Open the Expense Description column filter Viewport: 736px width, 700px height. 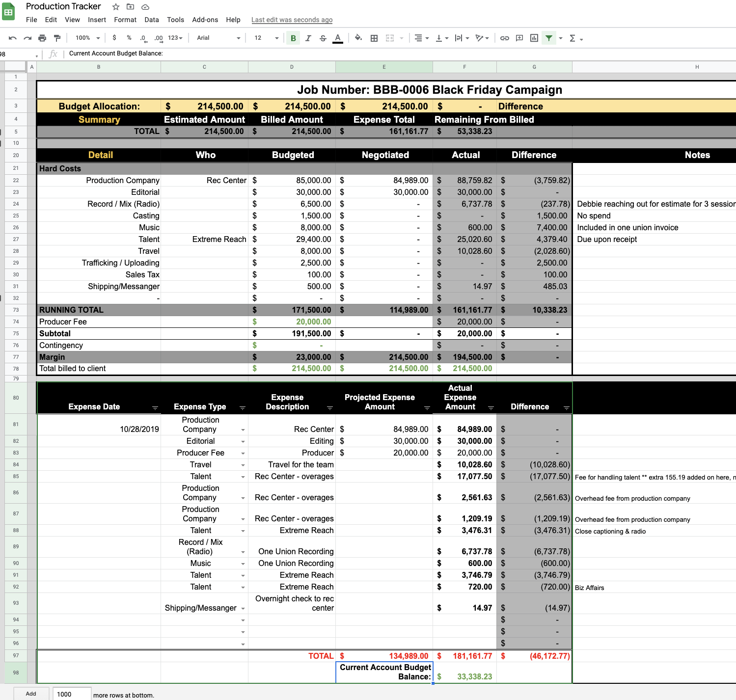pos(330,408)
